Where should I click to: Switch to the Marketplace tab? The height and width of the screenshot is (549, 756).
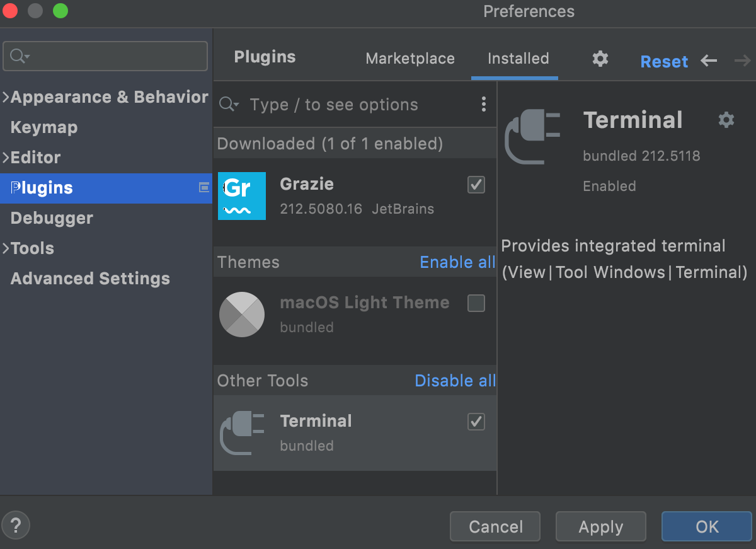pos(409,59)
